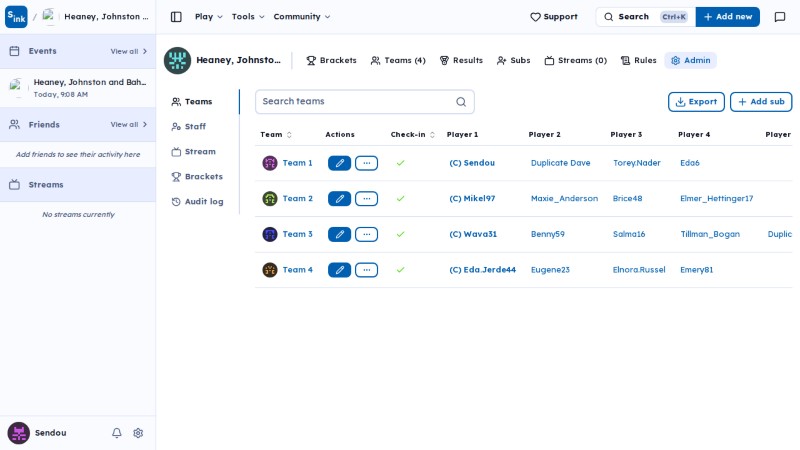Viewport: 800px width, 450px height.
Task: Open player Tillman_Bogan profile
Action: click(710, 234)
